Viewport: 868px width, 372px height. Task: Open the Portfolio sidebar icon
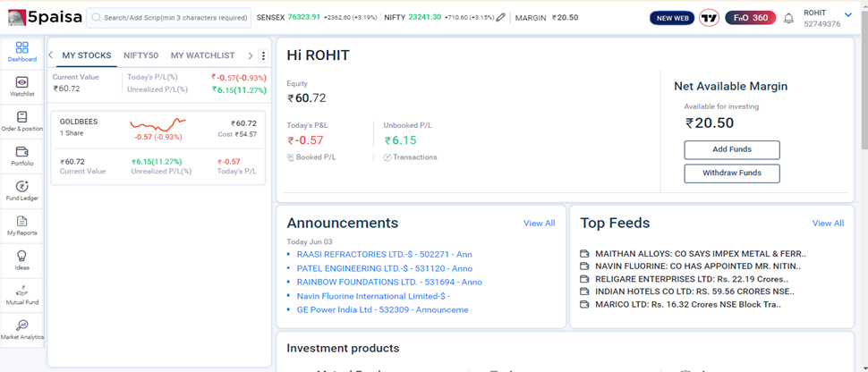(22, 152)
